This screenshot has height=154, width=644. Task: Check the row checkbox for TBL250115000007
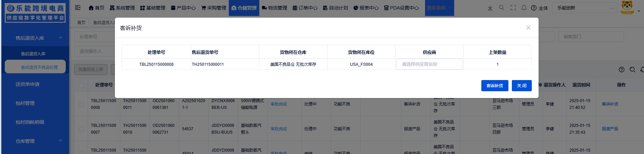81,129
